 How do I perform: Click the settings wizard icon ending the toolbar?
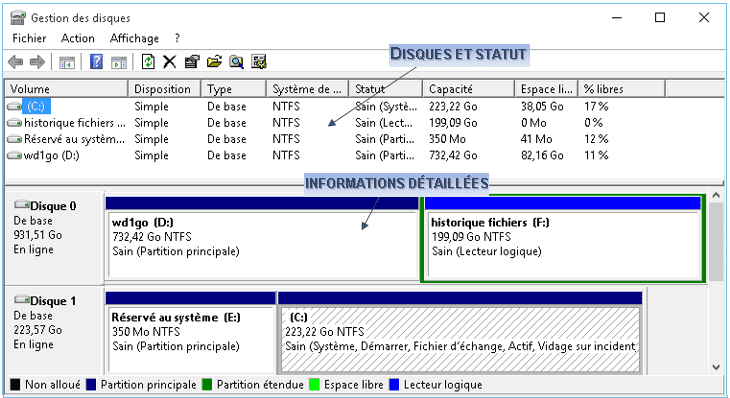click(258, 61)
